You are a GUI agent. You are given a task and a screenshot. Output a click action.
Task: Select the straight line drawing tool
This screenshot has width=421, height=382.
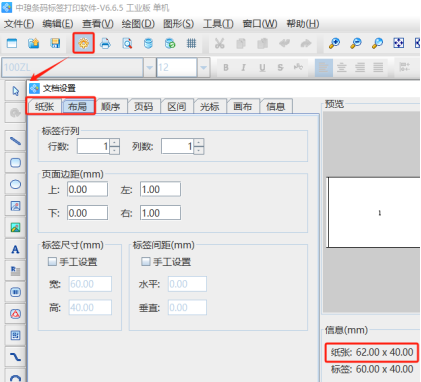click(15, 141)
